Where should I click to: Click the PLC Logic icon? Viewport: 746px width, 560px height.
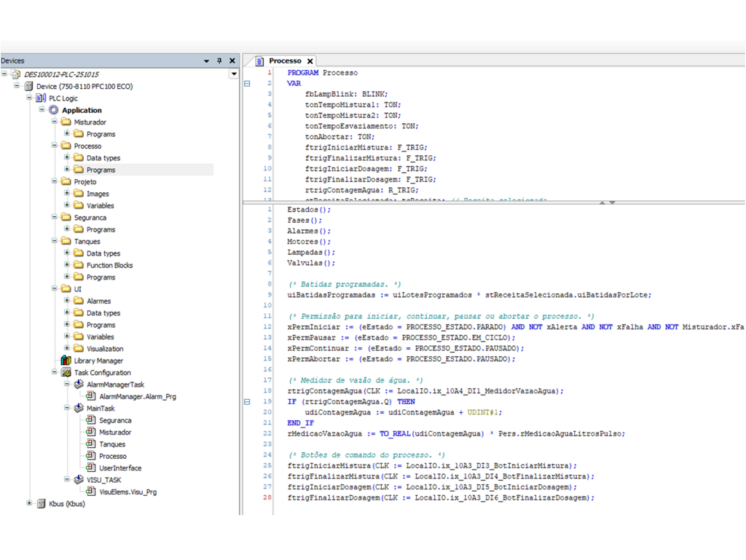42,98
